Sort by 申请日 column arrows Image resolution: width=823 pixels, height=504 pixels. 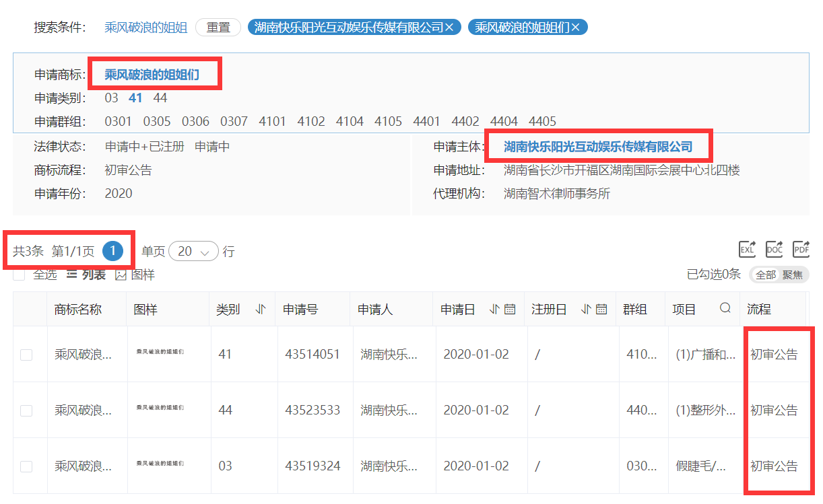click(x=494, y=310)
